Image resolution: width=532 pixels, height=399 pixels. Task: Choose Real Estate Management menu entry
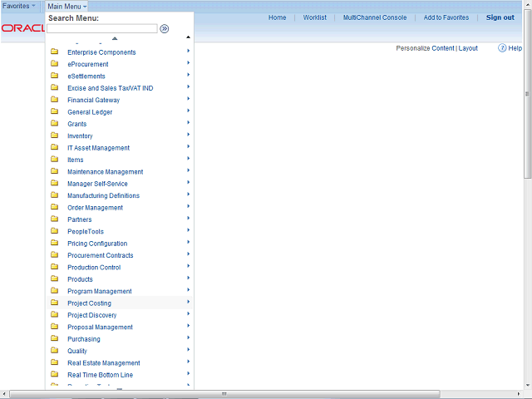point(103,363)
